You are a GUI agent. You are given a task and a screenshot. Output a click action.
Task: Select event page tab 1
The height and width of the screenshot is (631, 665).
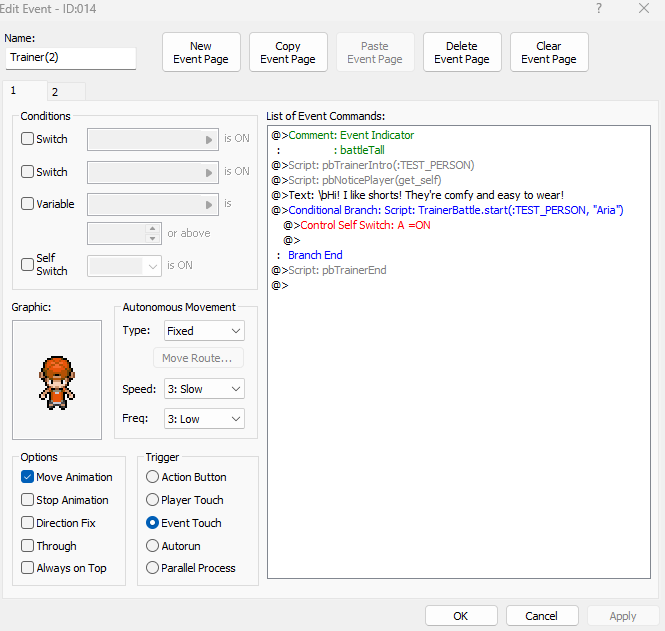point(15,91)
